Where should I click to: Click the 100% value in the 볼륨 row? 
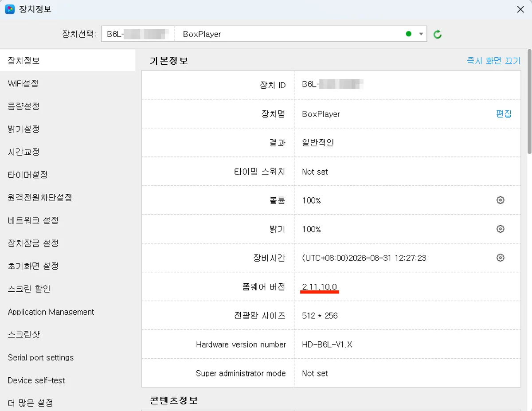click(x=311, y=200)
